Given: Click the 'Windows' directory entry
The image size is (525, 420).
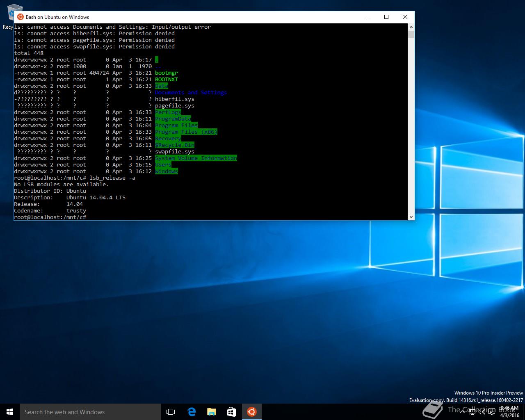Looking at the screenshot, I should tap(167, 171).
